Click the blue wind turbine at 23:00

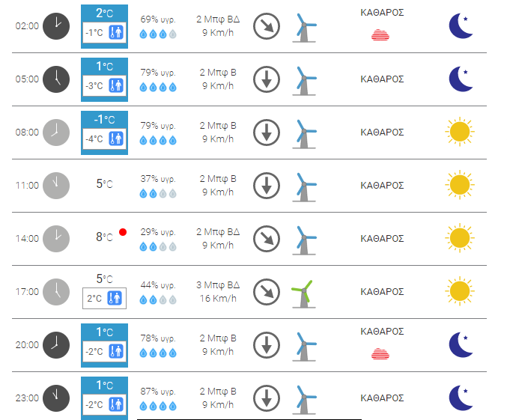click(x=303, y=400)
